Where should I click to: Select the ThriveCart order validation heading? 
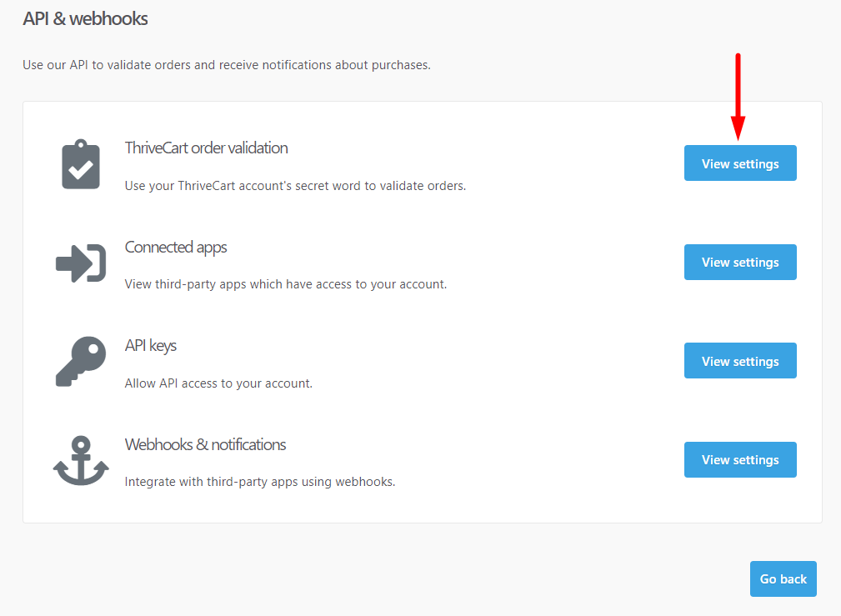(x=207, y=148)
